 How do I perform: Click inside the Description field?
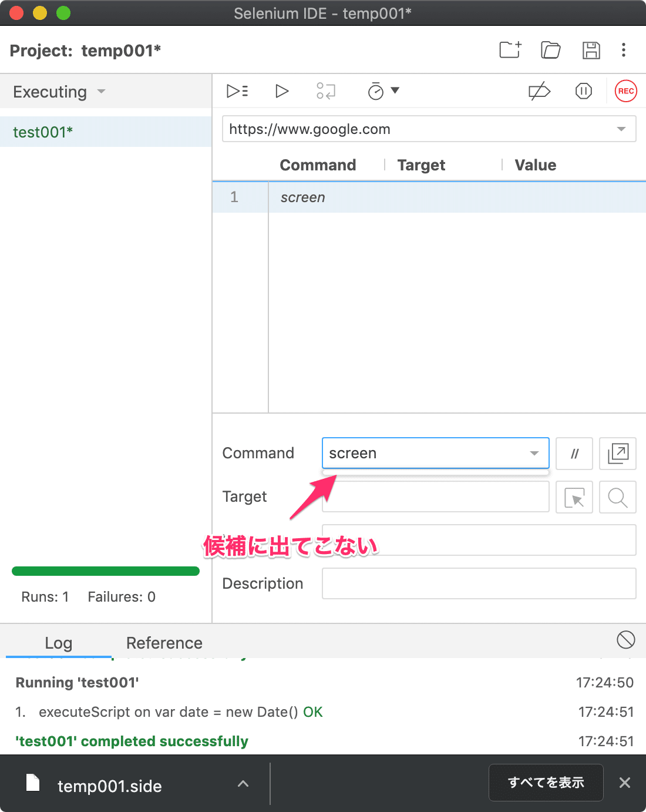pyautogui.click(x=479, y=583)
